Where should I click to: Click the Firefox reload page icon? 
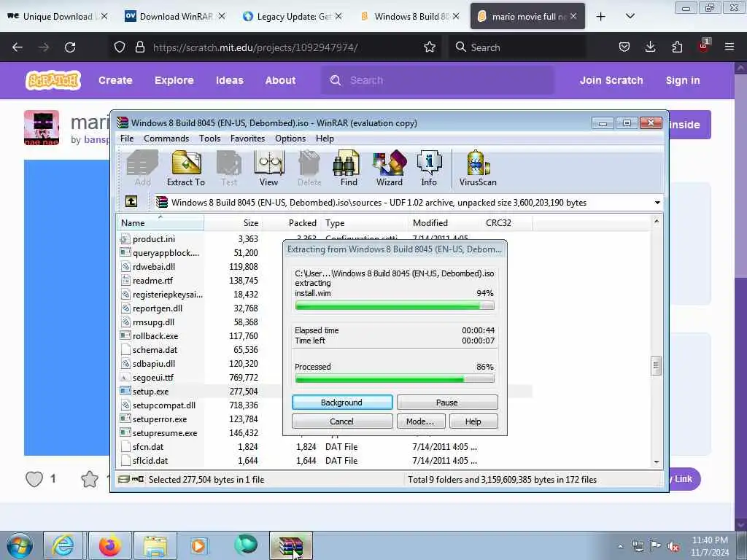[70, 47]
